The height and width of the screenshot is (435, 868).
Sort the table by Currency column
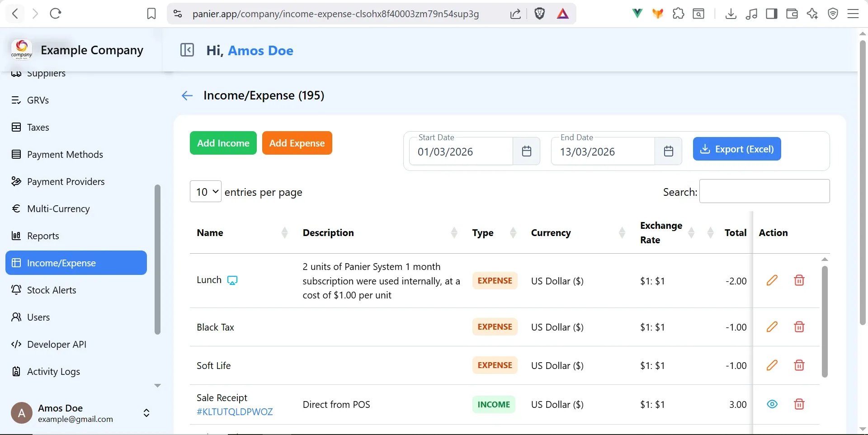coord(622,233)
